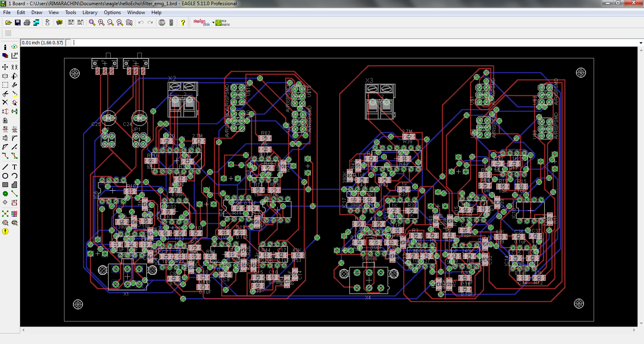The image size is (644, 344).
Task: Open the Edit menu
Action: tap(21, 12)
